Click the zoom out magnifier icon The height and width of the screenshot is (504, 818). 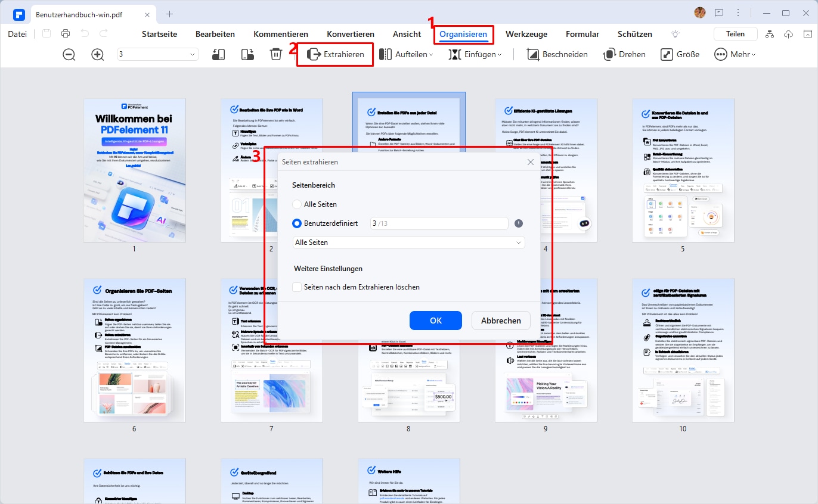click(69, 54)
